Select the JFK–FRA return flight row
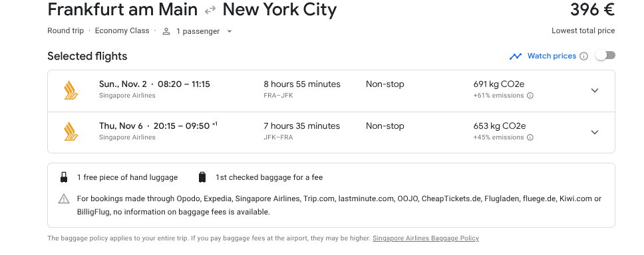 pyautogui.click(x=331, y=132)
